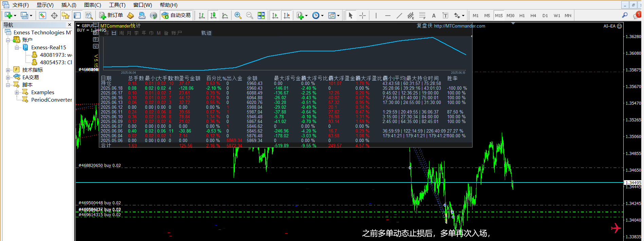This screenshot has height=241, width=644.
Task: Click the 新订单 new order button
Action: tap(111, 15)
